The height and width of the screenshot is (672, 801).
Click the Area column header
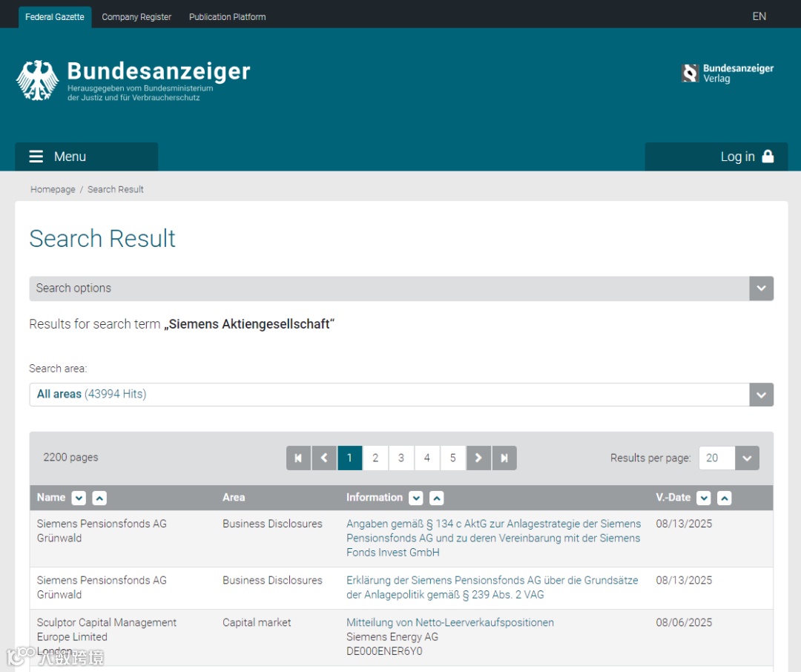pyautogui.click(x=234, y=497)
